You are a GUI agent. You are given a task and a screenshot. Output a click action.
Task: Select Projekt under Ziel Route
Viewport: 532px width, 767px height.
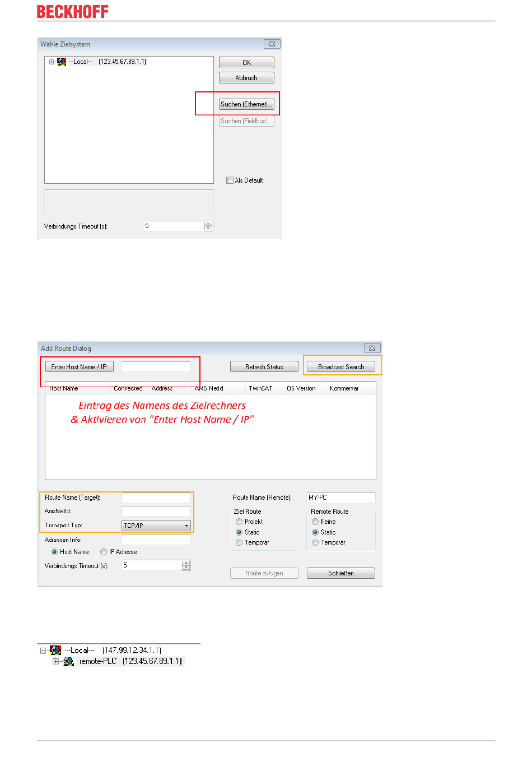coord(239,522)
